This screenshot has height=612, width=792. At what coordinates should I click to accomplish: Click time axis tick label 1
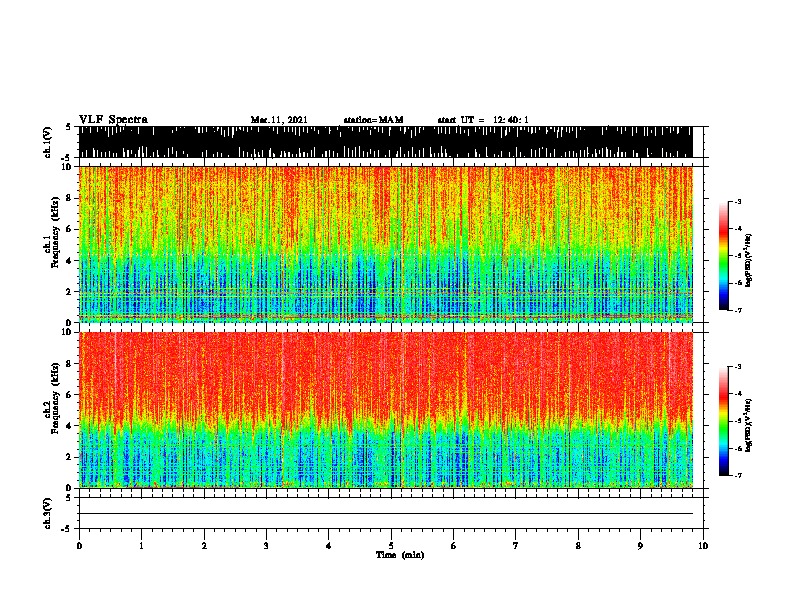pyautogui.click(x=141, y=546)
